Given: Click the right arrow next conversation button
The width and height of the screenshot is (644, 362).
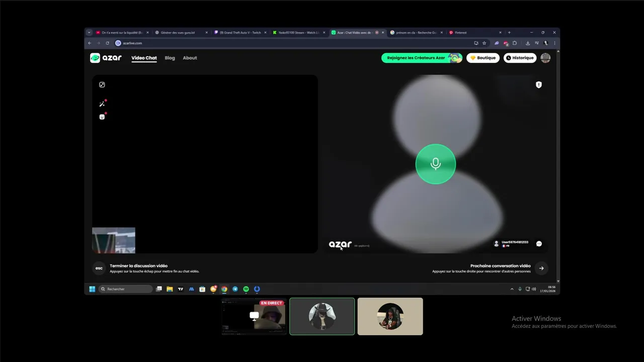Looking at the screenshot, I should tap(541, 268).
